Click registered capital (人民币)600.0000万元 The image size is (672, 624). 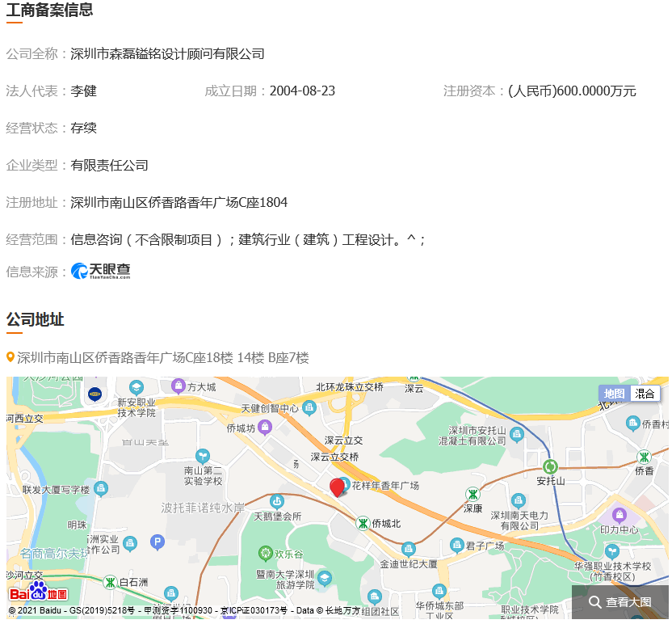[572, 91]
